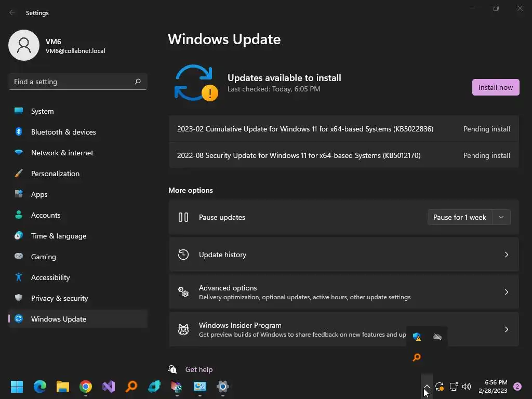Click the Windows Security shield tray icon
This screenshot has height=399, width=532.
pos(417,337)
